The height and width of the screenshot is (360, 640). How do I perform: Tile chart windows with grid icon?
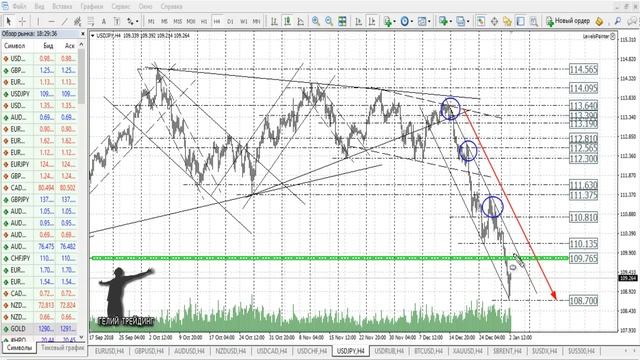[342, 21]
